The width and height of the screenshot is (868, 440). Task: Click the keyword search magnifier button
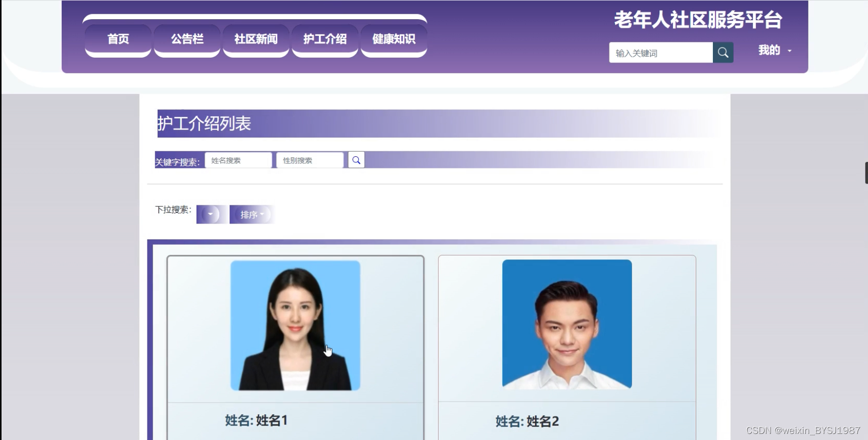(x=356, y=160)
